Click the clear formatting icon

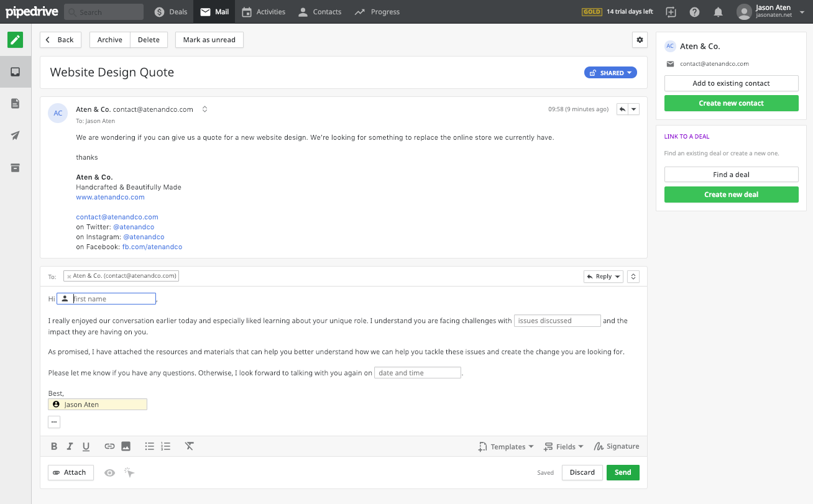[x=190, y=446]
